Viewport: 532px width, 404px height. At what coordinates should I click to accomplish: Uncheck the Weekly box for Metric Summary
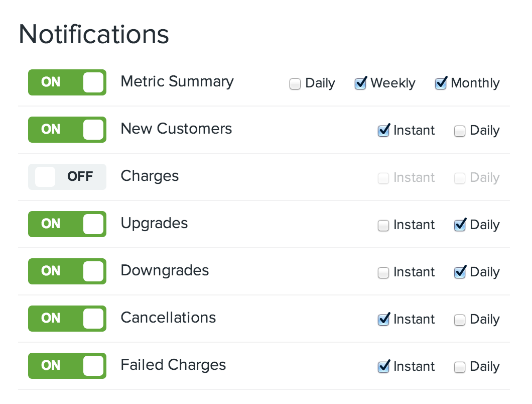click(x=360, y=84)
